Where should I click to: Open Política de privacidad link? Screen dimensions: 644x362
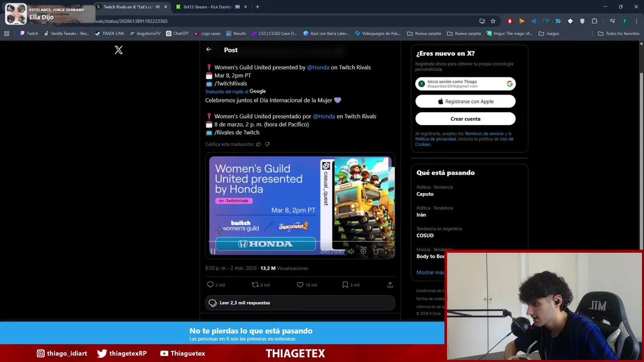click(x=436, y=139)
